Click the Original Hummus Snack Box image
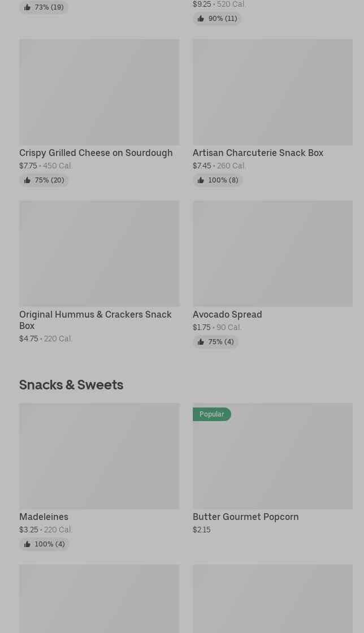This screenshot has height=633, width=364. [99, 254]
